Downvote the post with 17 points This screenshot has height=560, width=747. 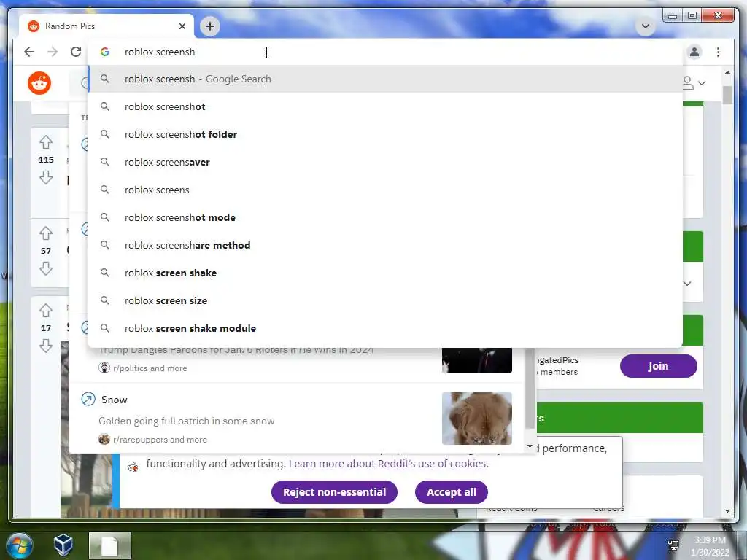pyautogui.click(x=46, y=346)
